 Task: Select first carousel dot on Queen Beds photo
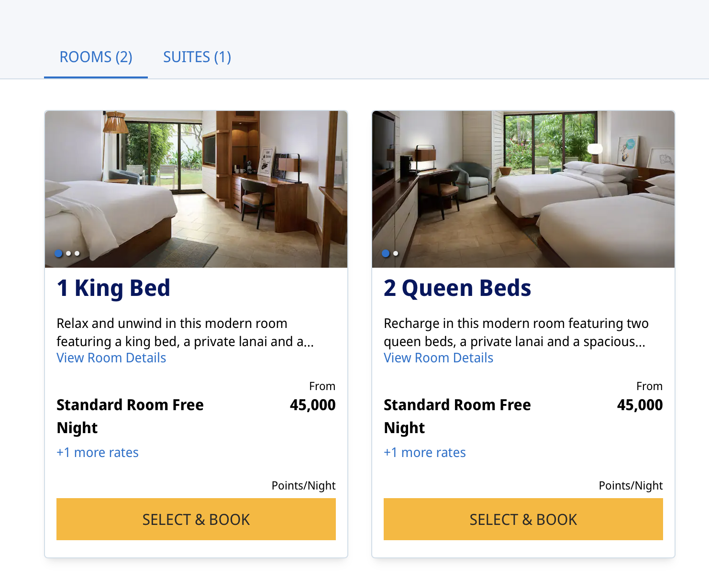point(386,253)
